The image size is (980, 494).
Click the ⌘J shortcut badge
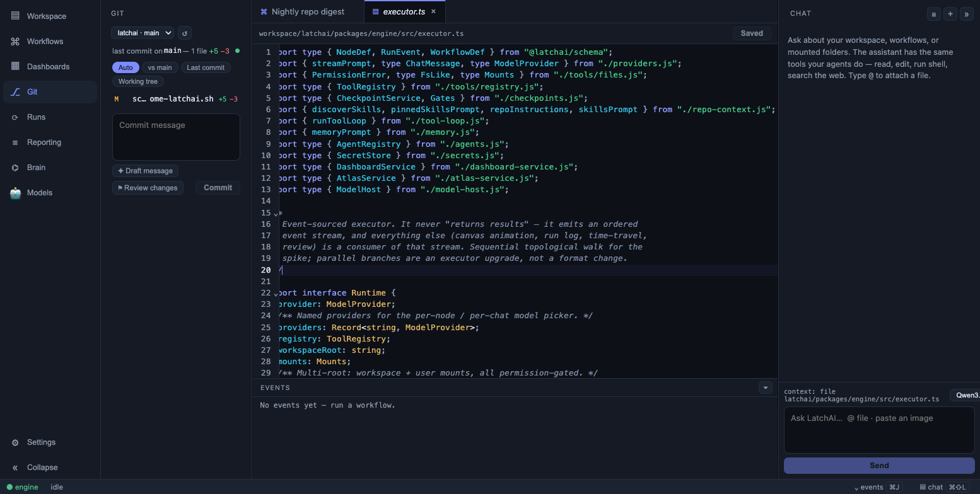894,487
